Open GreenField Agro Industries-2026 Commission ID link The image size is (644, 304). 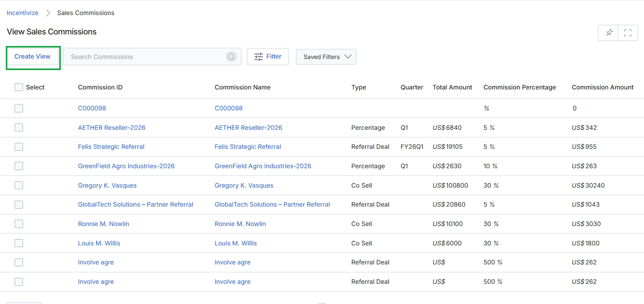[126, 166]
